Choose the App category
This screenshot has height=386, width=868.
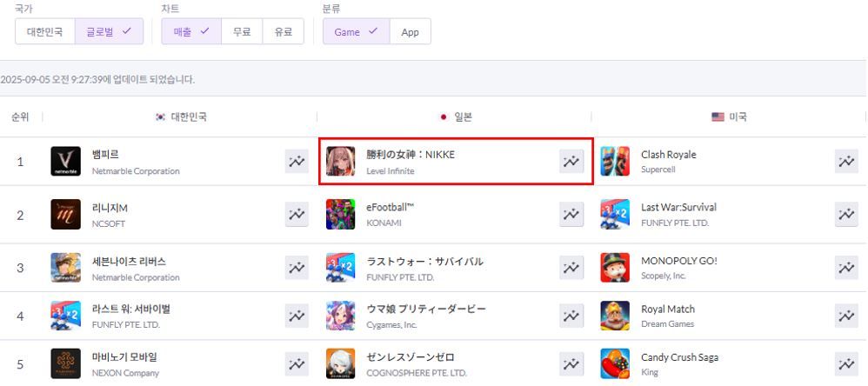click(411, 31)
